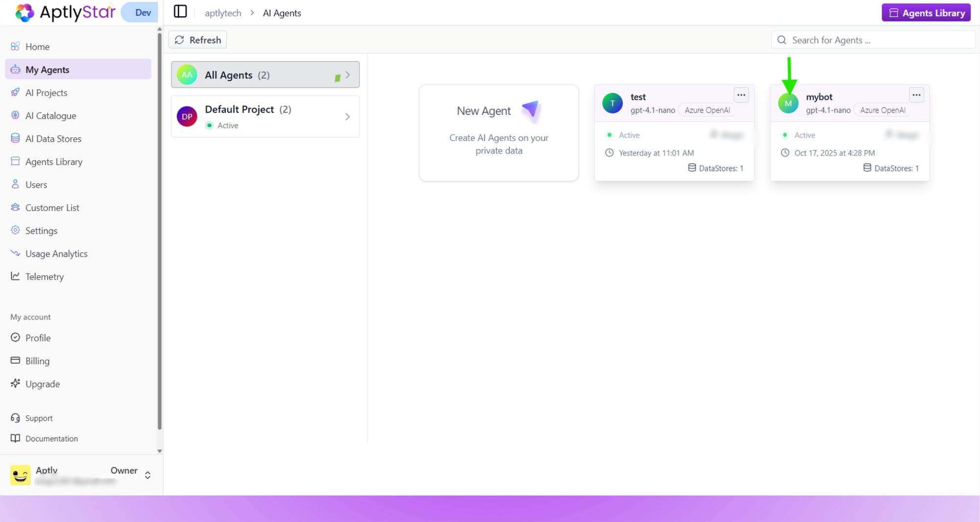The width and height of the screenshot is (980, 522).
Task: Click AI Agents breadcrumb
Action: click(x=282, y=13)
